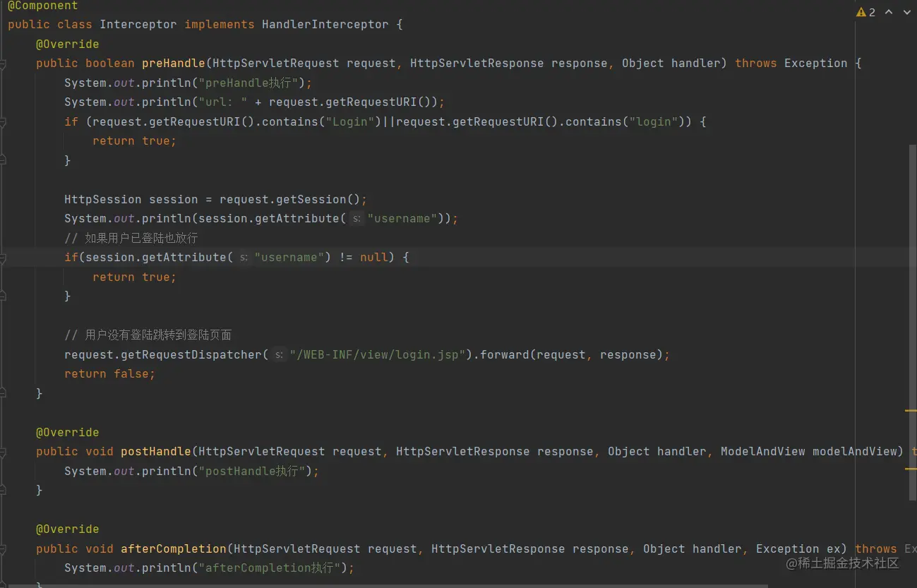Image resolution: width=917 pixels, height=588 pixels.
Task: Collapse the postHandle method fold marker
Action: point(3,452)
